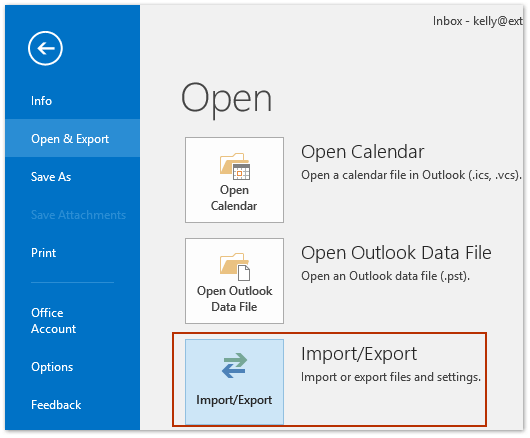Open the Feedback page
This screenshot has width=530, height=438.
point(72,405)
